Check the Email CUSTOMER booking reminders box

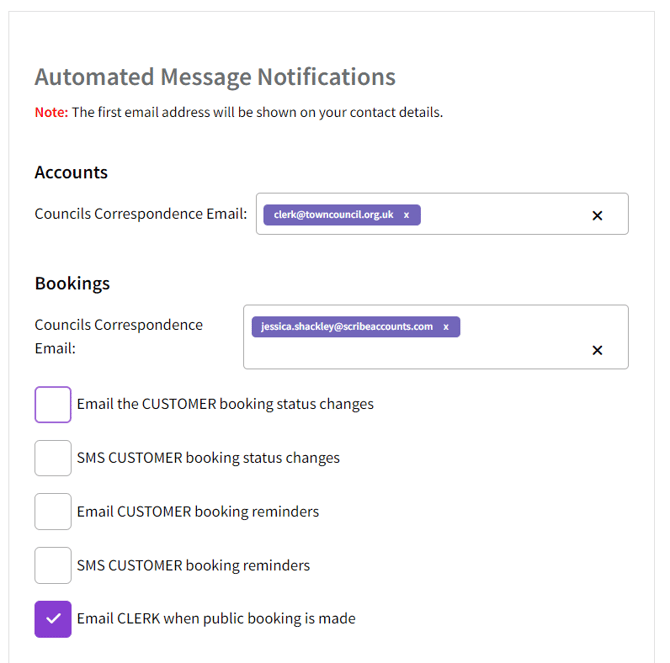coord(53,511)
